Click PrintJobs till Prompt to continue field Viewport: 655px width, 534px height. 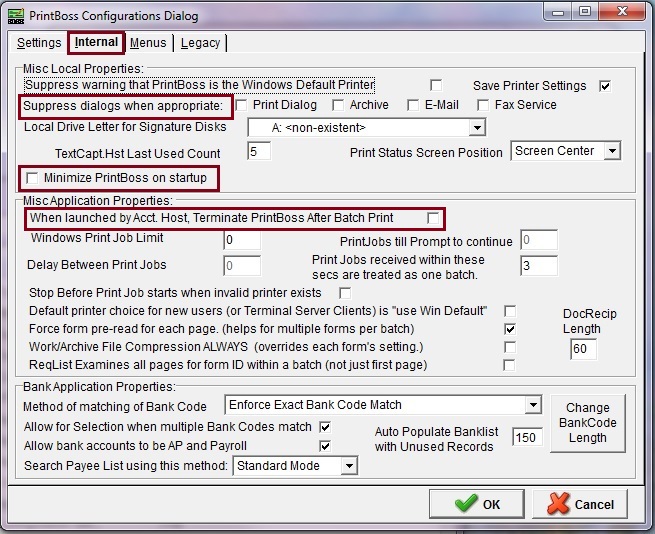pyautogui.click(x=539, y=240)
